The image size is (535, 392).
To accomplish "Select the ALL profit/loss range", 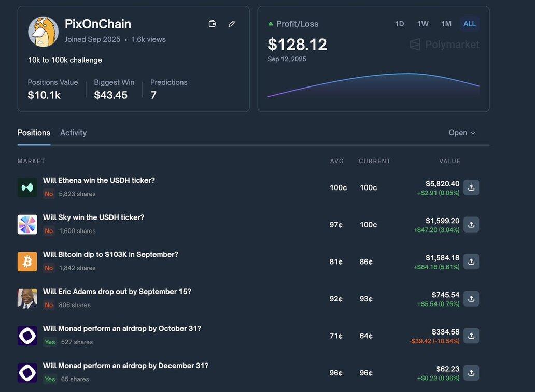I will (x=470, y=24).
